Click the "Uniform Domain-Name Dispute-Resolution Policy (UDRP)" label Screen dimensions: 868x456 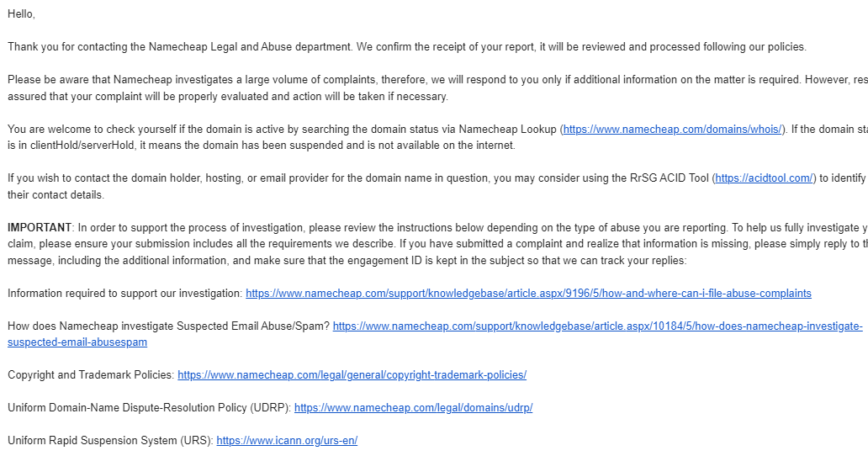148,407
